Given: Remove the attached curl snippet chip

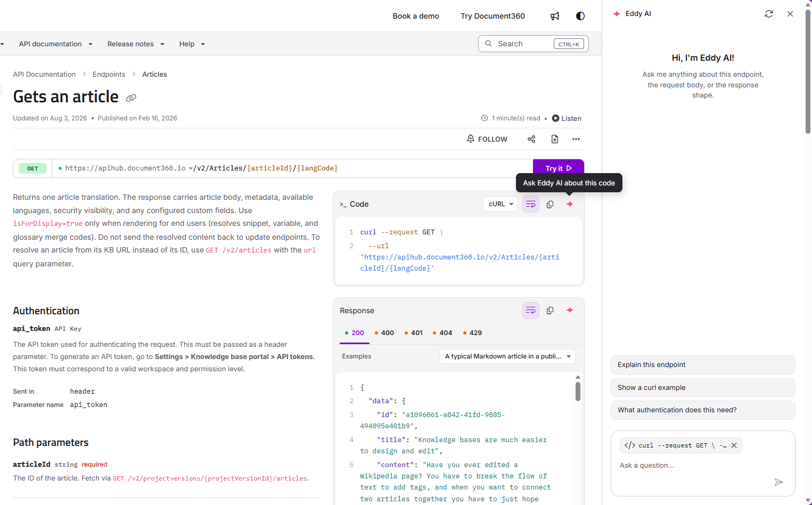Looking at the screenshot, I should pyautogui.click(x=734, y=445).
